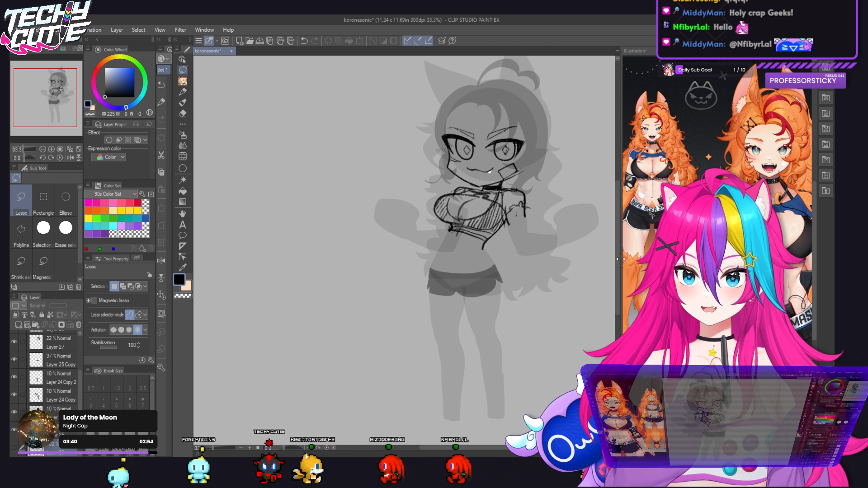
Task: Open the Window menu
Action: coord(204,30)
